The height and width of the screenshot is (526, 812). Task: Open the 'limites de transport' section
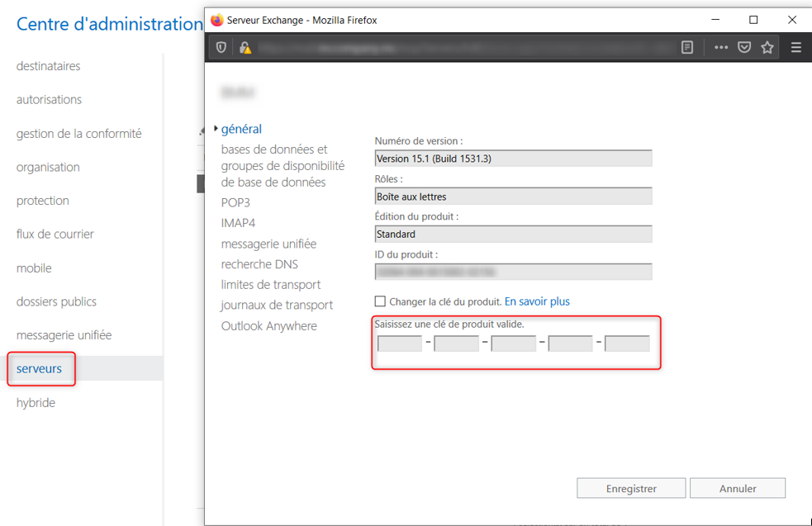[x=271, y=285]
